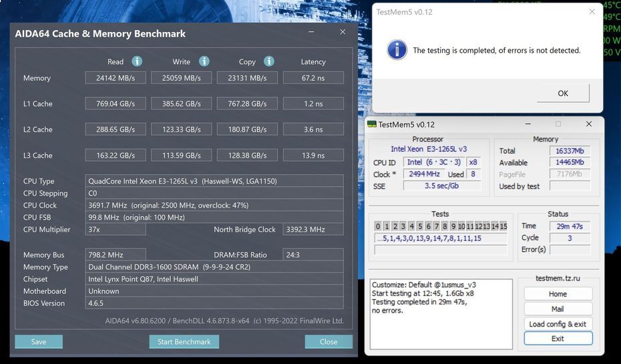Close the TestMem5 completion message dialog

(x=592, y=11)
